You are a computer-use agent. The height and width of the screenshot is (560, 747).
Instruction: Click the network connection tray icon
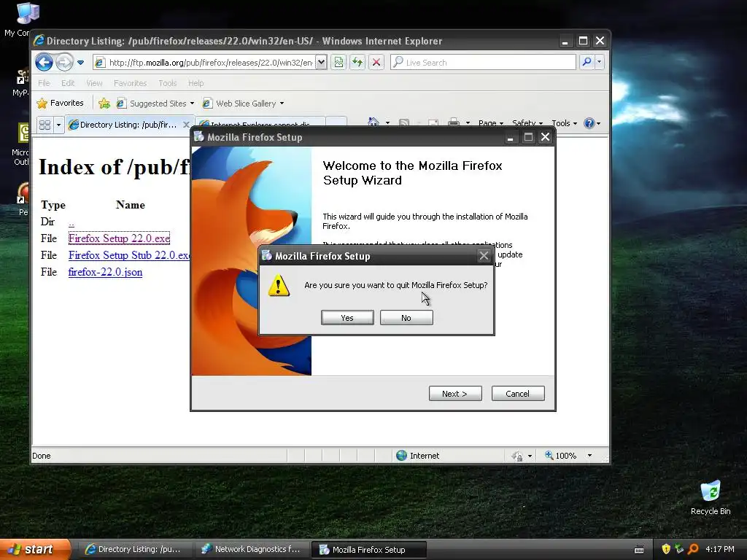click(679, 549)
